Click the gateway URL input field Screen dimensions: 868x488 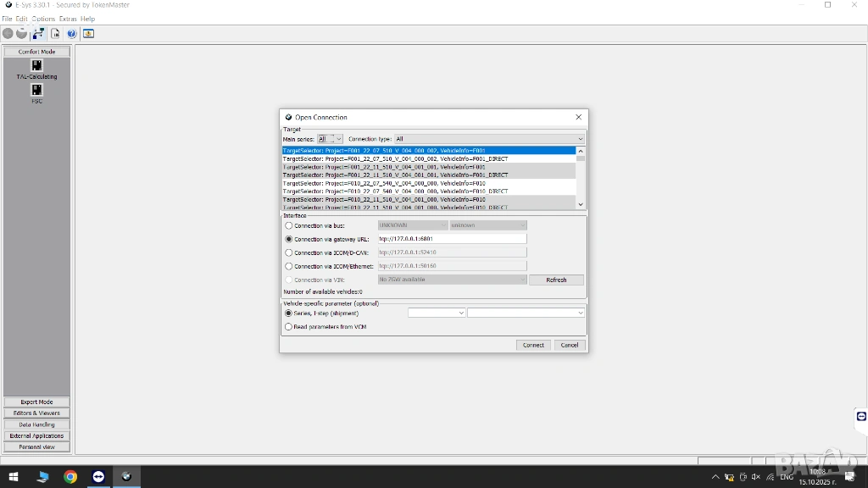coord(452,239)
